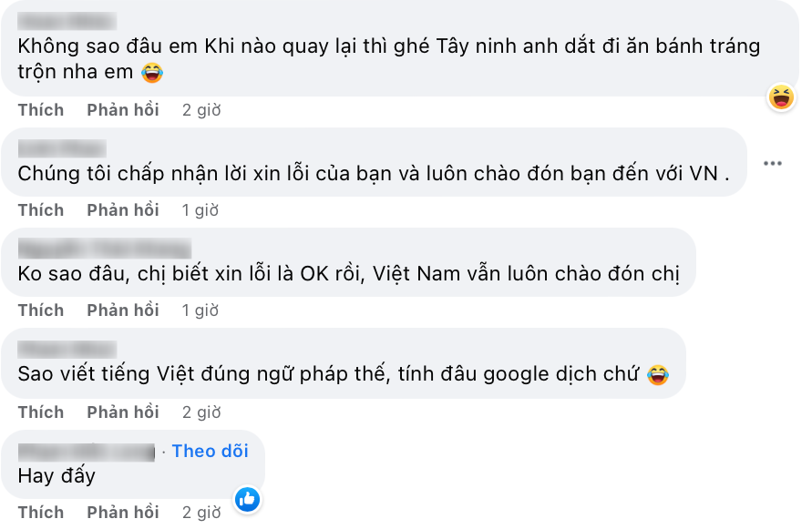The image size is (812, 529).
Task: Like the "Chúng tôi chấp nhận lời xin lỗi" comment
Action: (41, 210)
